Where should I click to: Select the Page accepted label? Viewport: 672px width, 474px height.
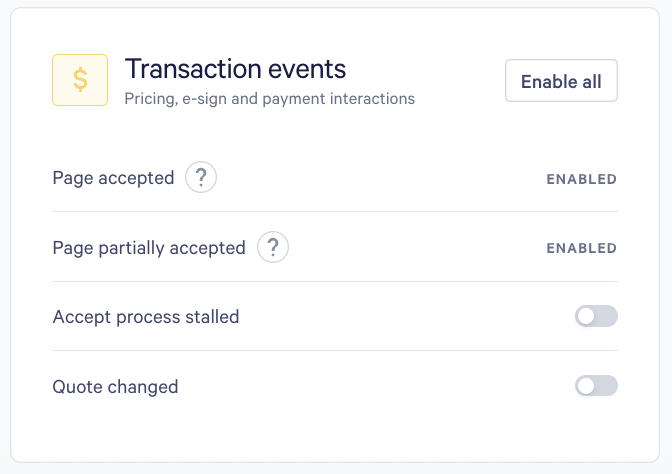pyautogui.click(x=113, y=178)
